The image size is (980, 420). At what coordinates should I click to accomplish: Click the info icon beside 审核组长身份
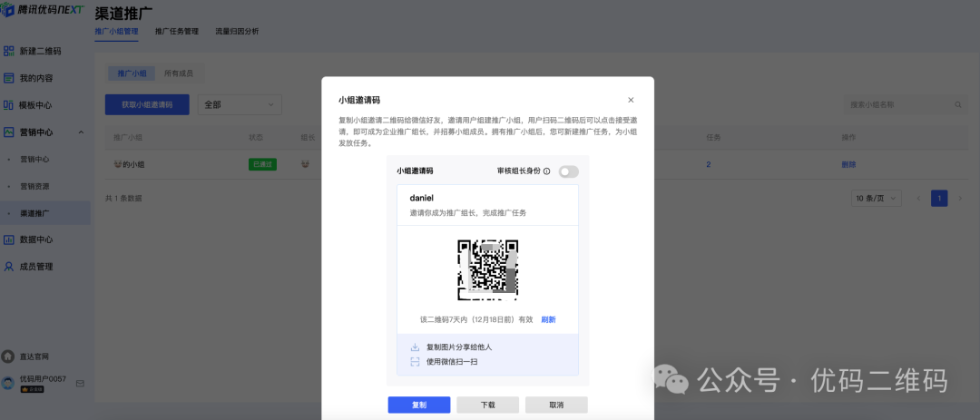(x=547, y=171)
